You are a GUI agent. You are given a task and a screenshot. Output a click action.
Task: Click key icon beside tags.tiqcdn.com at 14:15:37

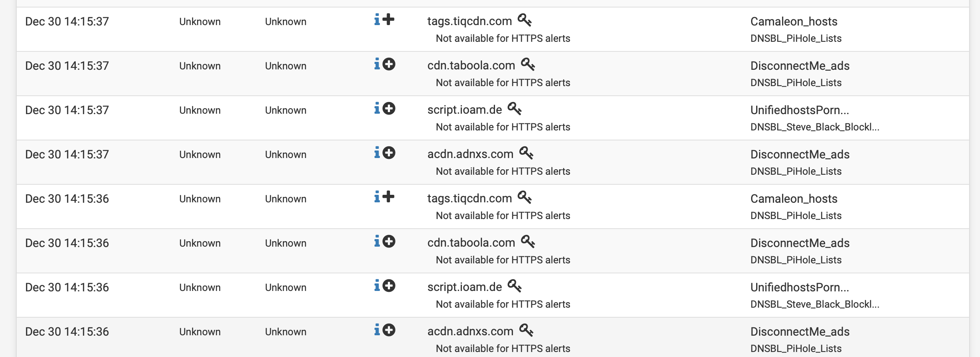click(525, 20)
